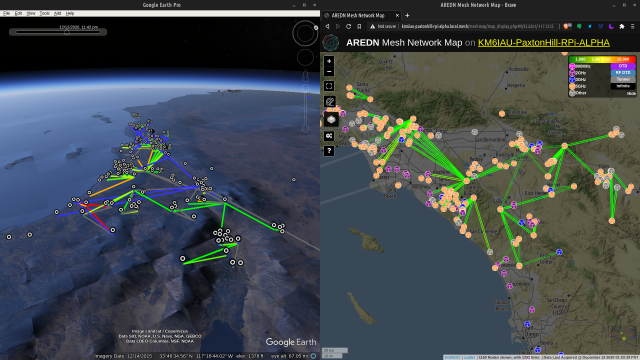
Task: Reload the AREDN mesh map page
Action: (348, 26)
